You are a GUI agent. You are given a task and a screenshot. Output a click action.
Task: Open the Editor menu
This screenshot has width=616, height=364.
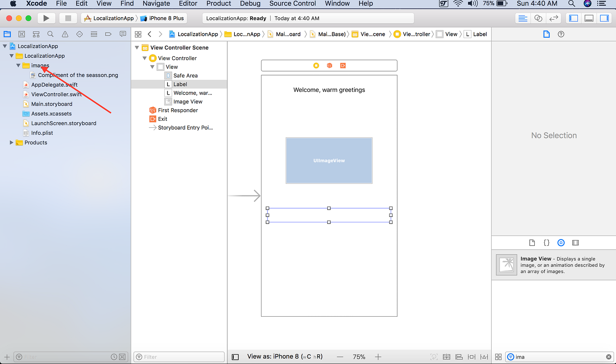188,3
